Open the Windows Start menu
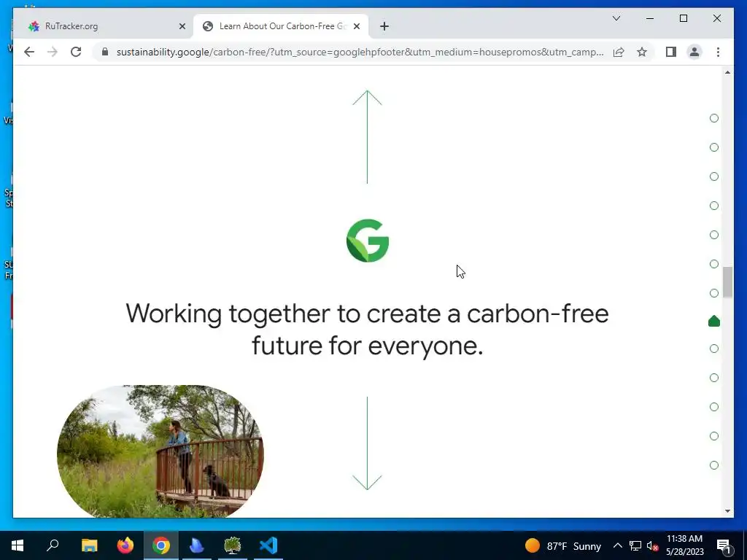Image resolution: width=747 pixels, height=560 pixels. (18, 545)
